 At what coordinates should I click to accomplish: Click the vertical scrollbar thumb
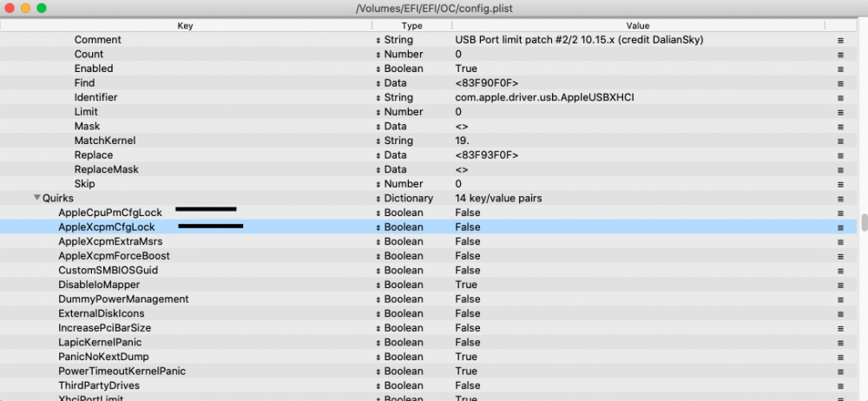click(x=865, y=222)
